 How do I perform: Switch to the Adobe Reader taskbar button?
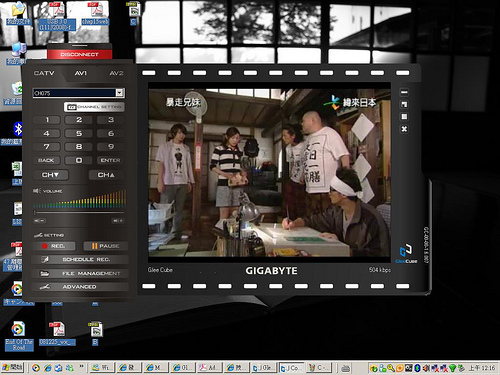point(209,368)
